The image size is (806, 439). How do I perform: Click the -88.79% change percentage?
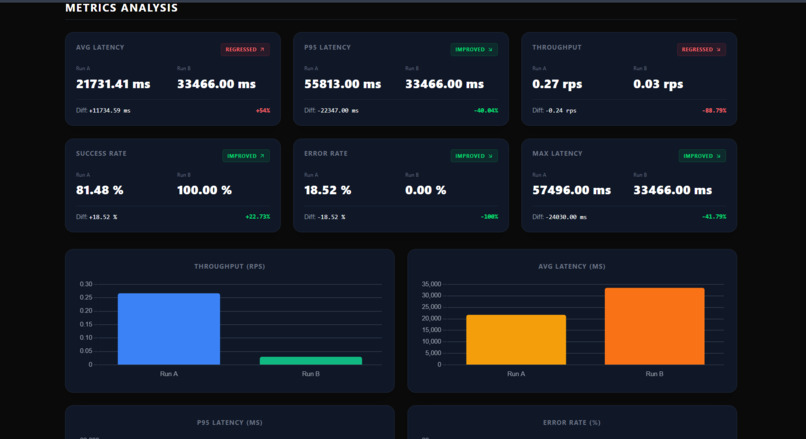[714, 111]
